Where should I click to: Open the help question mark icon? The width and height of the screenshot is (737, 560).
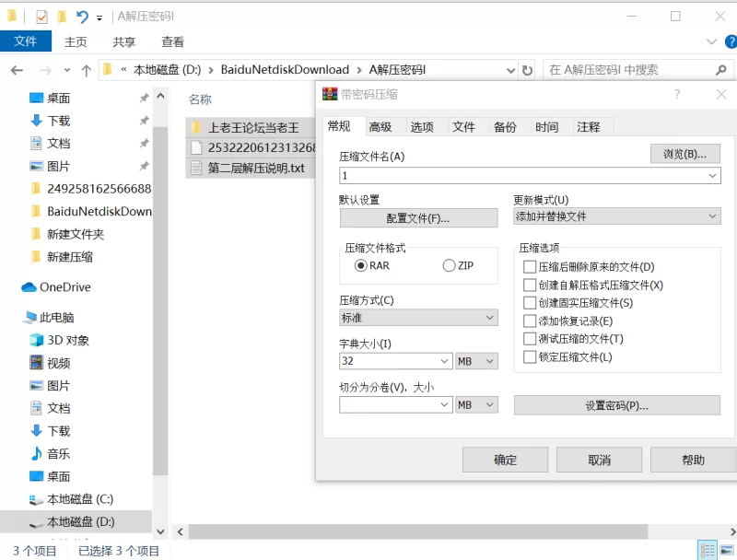[731, 41]
